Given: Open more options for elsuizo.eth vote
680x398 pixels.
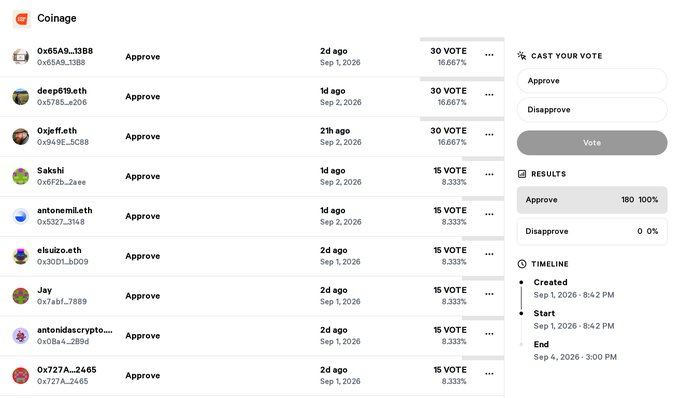Looking at the screenshot, I should pyautogui.click(x=489, y=254).
